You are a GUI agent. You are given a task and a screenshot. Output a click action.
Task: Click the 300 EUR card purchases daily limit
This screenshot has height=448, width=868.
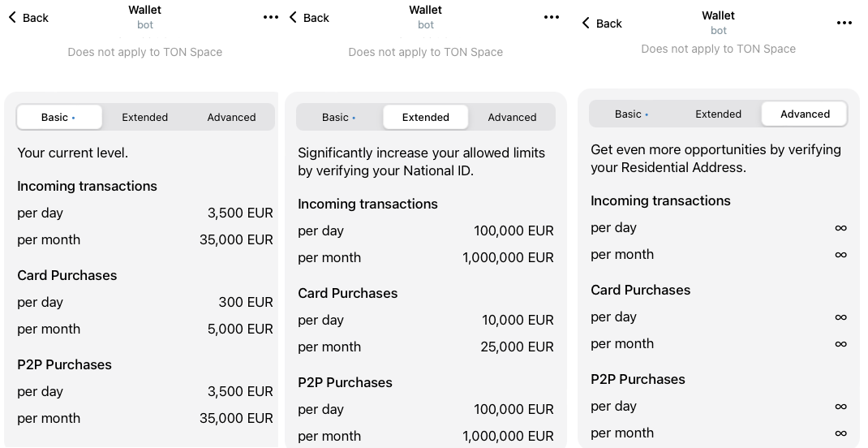(x=246, y=302)
